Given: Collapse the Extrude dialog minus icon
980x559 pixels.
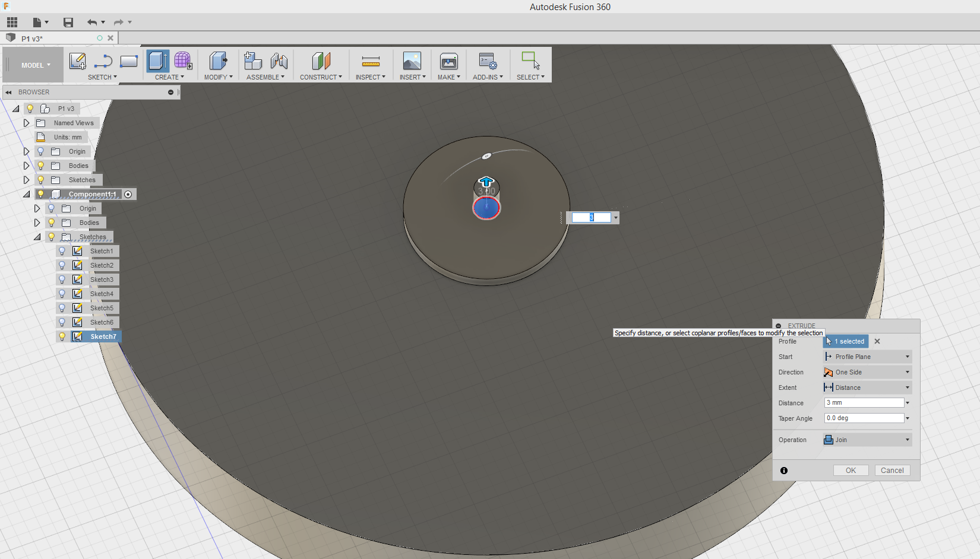Looking at the screenshot, I should [779, 326].
